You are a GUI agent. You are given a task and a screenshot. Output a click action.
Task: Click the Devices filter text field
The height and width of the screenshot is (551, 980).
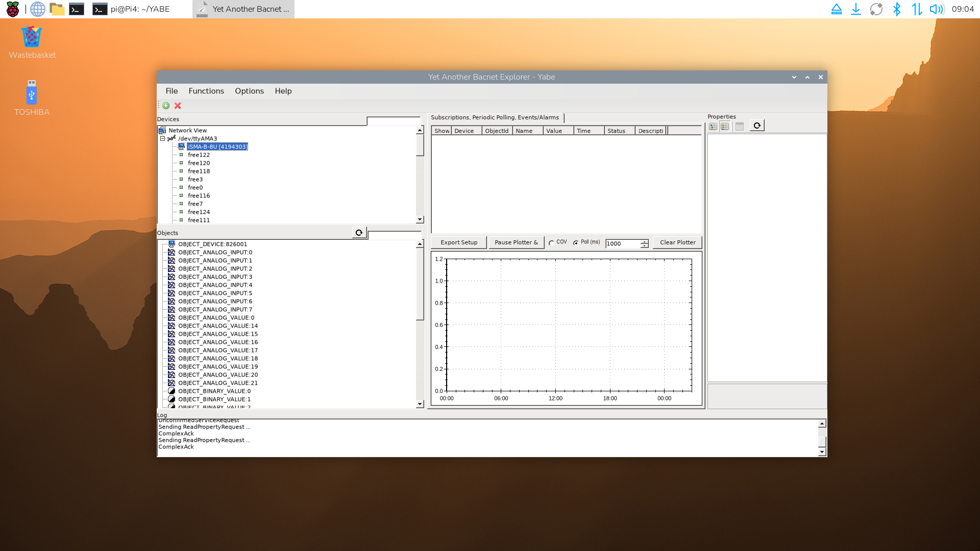click(x=394, y=121)
